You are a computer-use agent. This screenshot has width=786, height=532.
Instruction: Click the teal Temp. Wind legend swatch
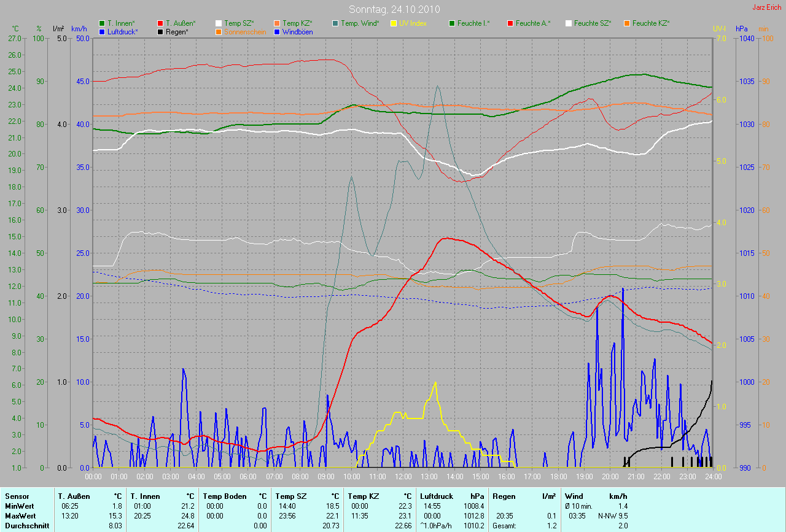(335, 23)
